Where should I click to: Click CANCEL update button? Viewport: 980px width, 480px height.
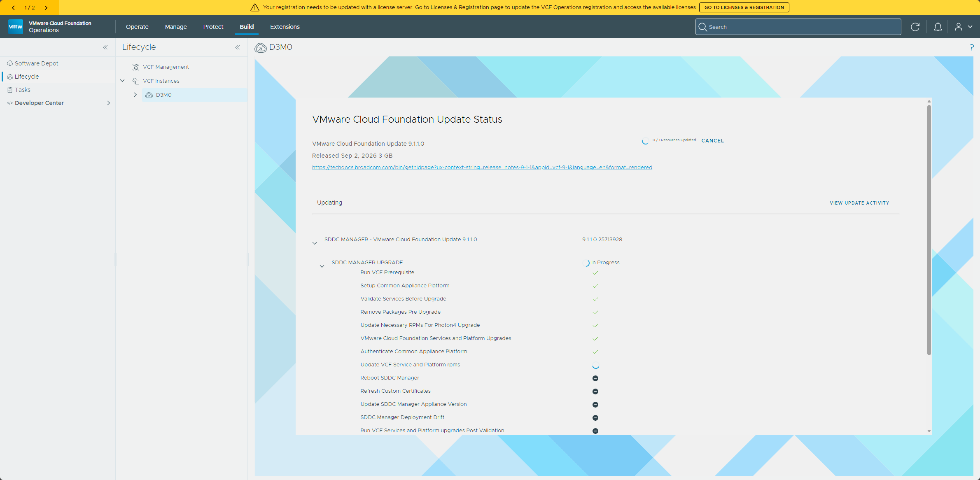tap(712, 140)
